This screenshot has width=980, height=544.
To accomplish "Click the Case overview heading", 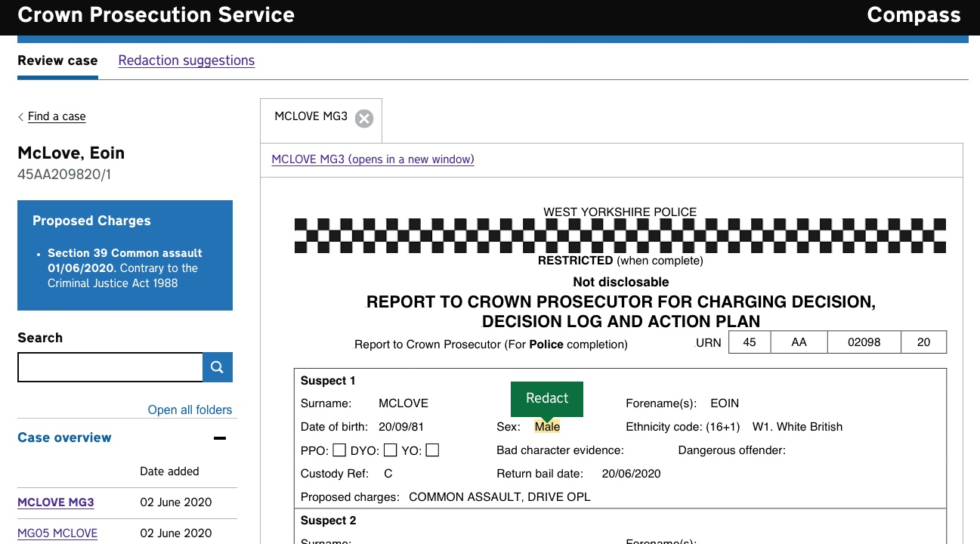I will point(64,437).
